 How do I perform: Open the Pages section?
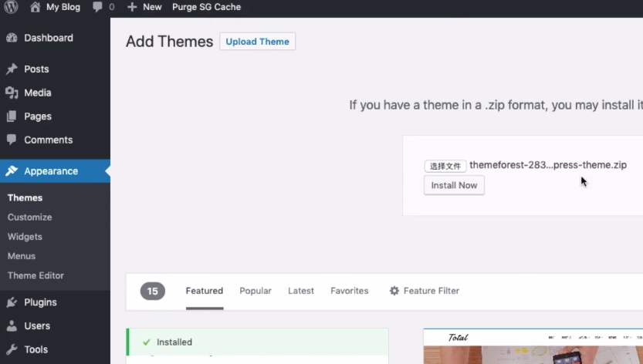pyautogui.click(x=37, y=116)
